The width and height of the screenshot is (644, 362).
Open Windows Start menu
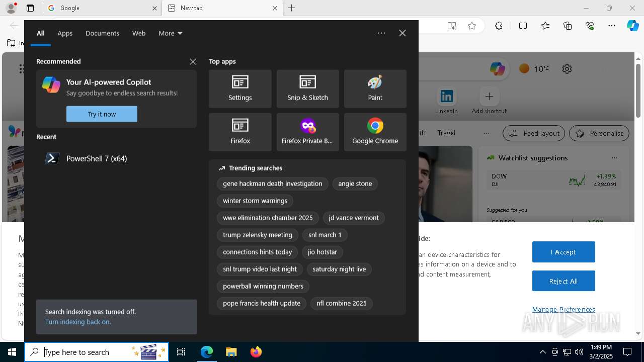pyautogui.click(x=12, y=352)
